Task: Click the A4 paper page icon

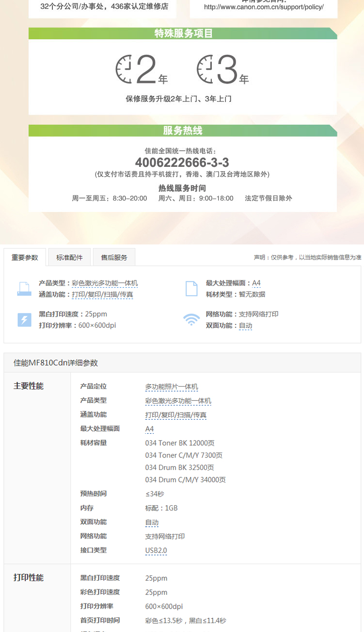Action: coord(191,289)
